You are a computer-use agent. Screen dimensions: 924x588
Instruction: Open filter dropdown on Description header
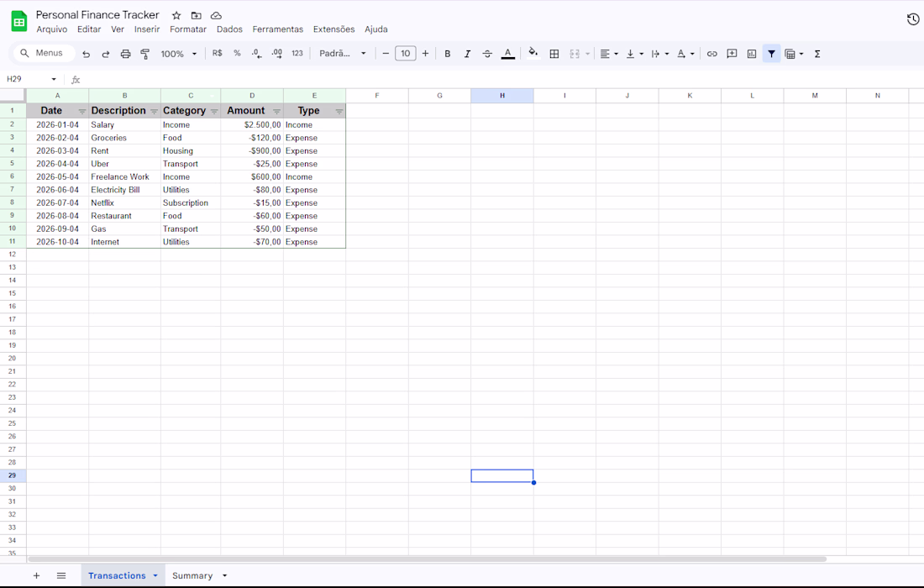coord(154,112)
